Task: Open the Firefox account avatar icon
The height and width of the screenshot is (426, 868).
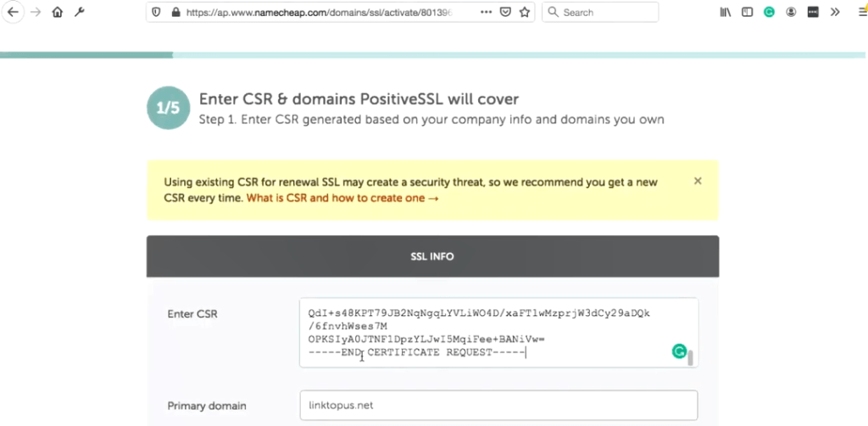Action: click(x=791, y=12)
